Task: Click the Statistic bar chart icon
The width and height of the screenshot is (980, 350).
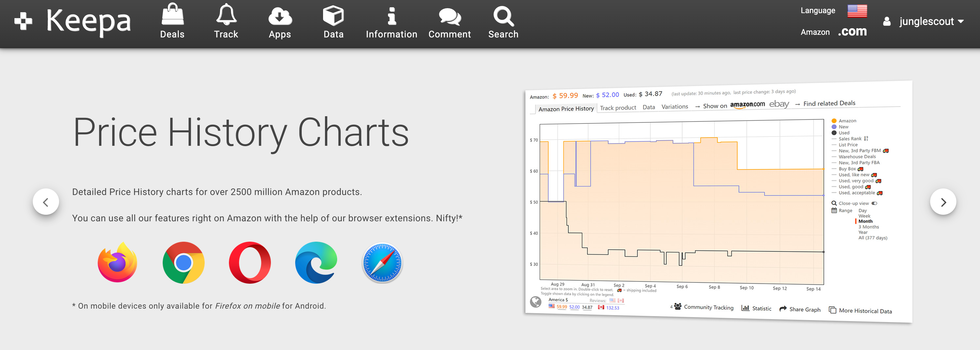Action: [745, 308]
